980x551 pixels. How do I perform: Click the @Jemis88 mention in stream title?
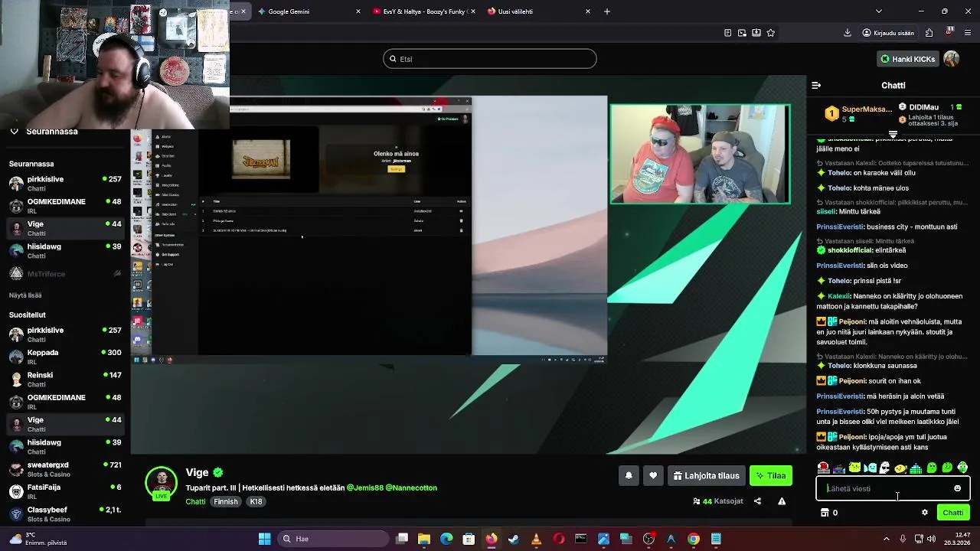pos(364,487)
